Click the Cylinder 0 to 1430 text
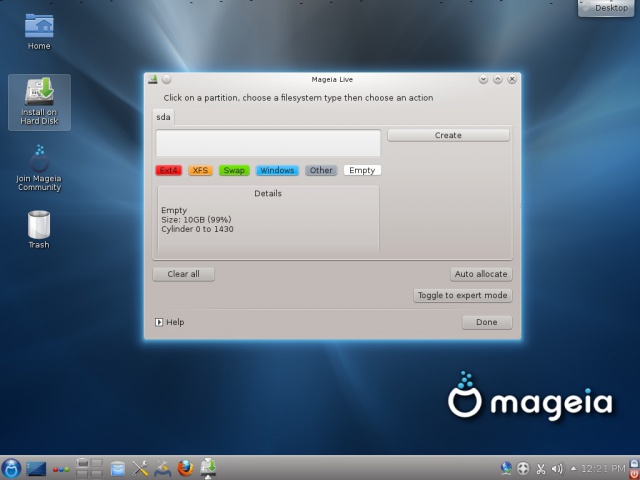This screenshot has width=640, height=480. pyautogui.click(x=198, y=229)
